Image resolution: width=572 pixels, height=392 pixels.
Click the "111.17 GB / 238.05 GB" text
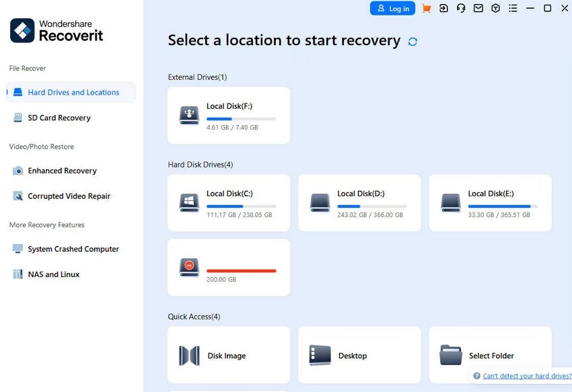click(240, 214)
